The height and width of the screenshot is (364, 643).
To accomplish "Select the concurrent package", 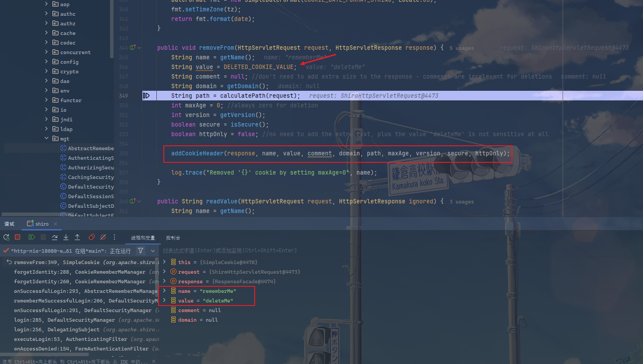I will pyautogui.click(x=75, y=52).
